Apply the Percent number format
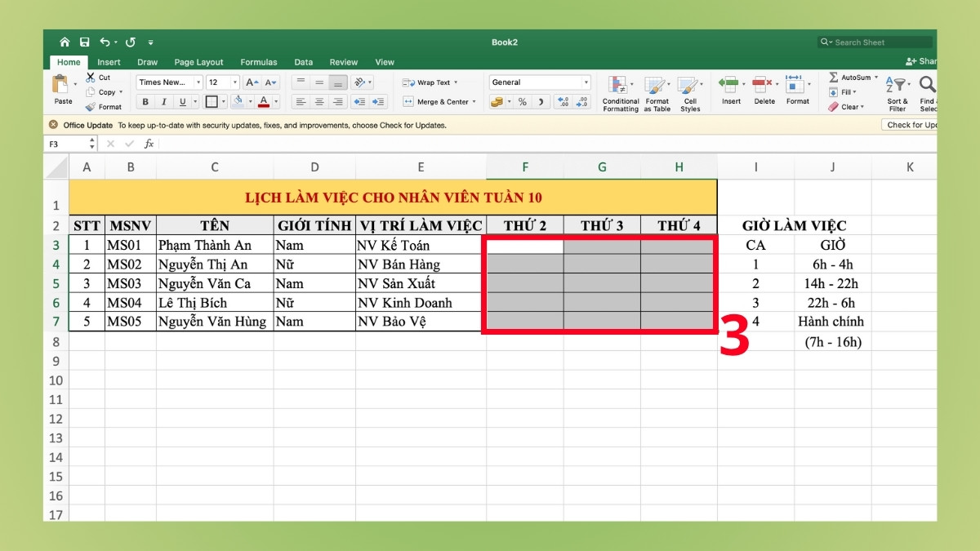 point(523,101)
